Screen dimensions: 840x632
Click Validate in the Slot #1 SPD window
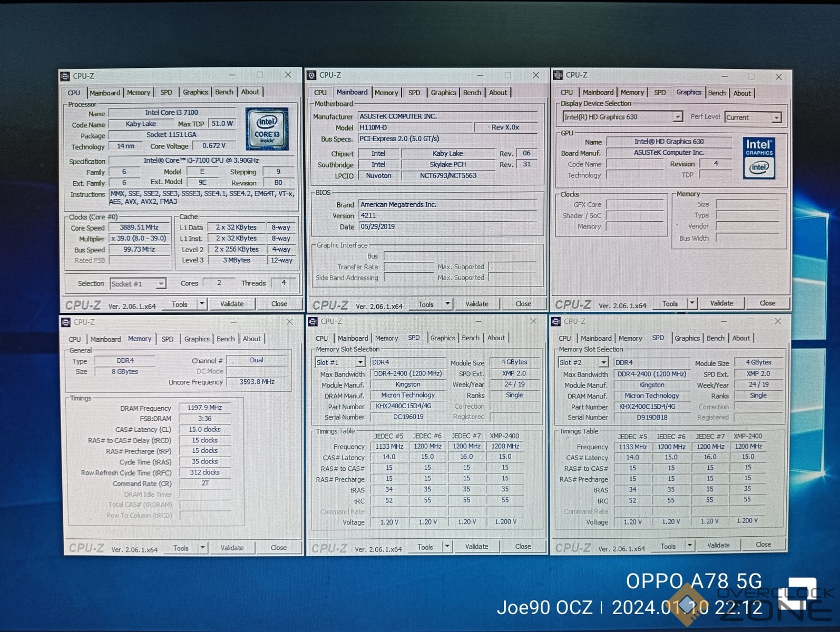coord(477,547)
